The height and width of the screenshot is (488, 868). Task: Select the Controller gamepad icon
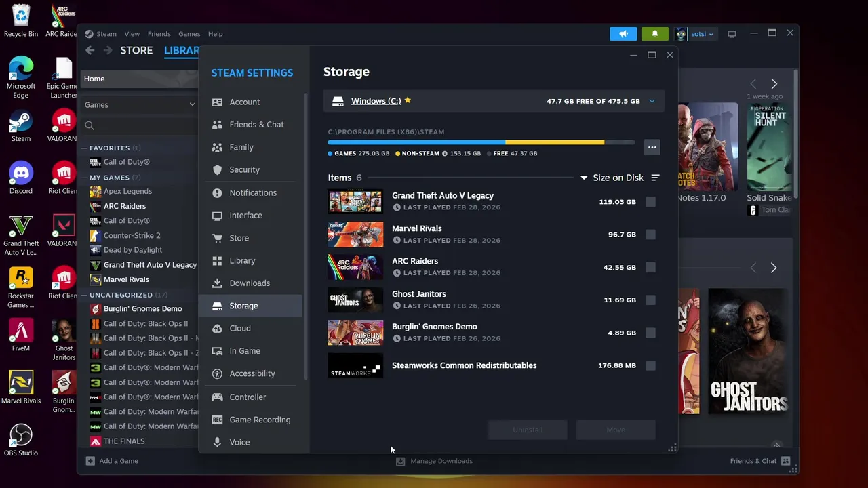click(x=217, y=397)
